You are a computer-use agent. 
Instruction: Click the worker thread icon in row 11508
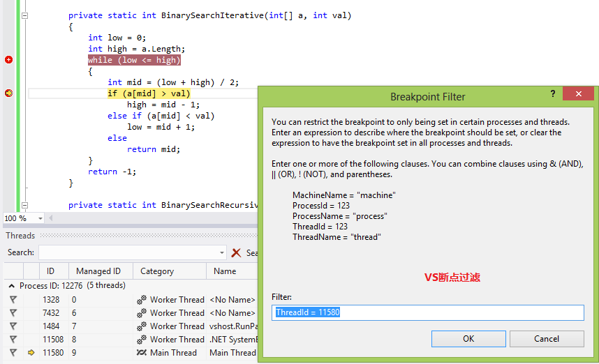click(x=142, y=339)
